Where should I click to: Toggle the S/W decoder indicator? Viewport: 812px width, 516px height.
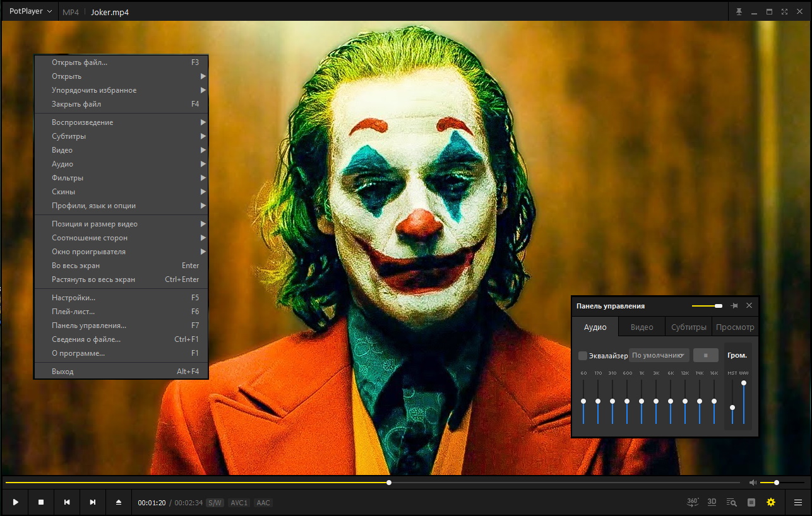coord(215,503)
